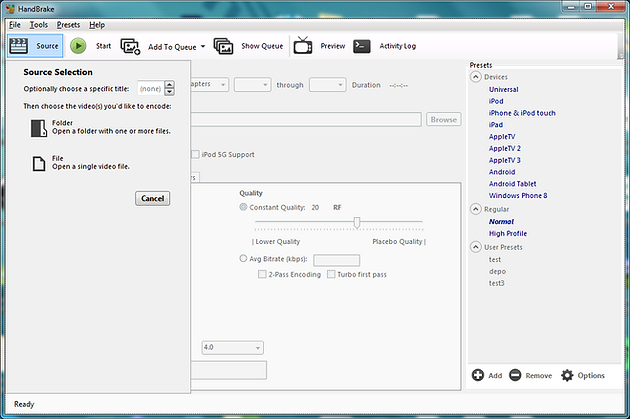Select the Avg Bitrate radio button
This screenshot has width=630, height=419.
coord(243,258)
